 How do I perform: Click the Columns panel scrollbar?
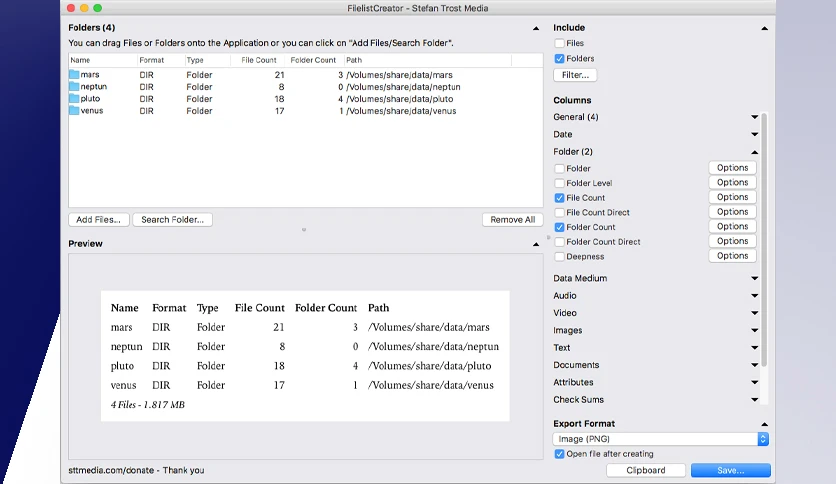pyautogui.click(x=764, y=240)
